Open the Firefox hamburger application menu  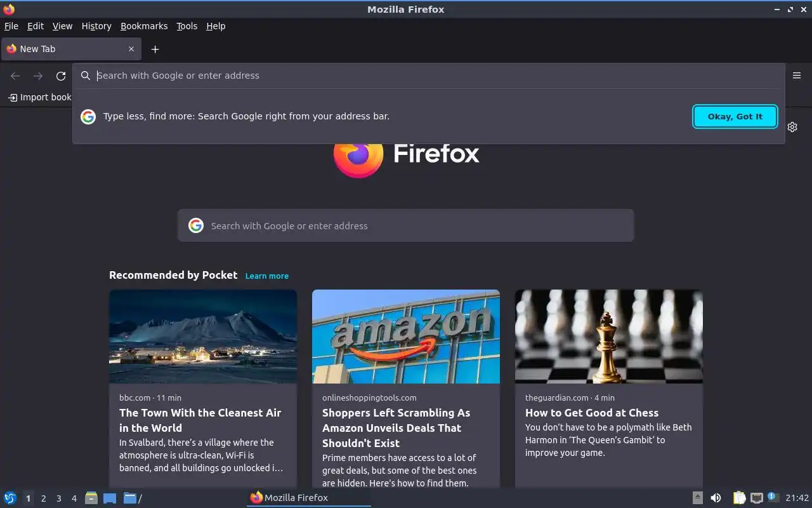coord(797,76)
